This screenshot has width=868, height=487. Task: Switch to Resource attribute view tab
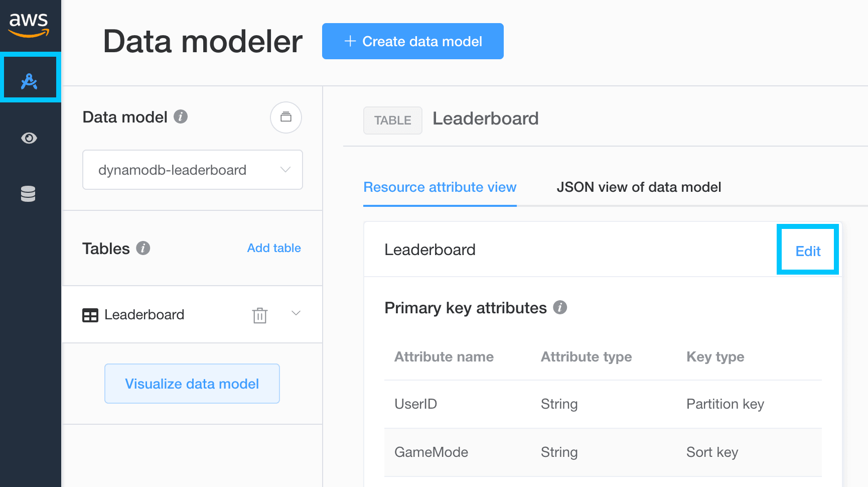coord(440,187)
